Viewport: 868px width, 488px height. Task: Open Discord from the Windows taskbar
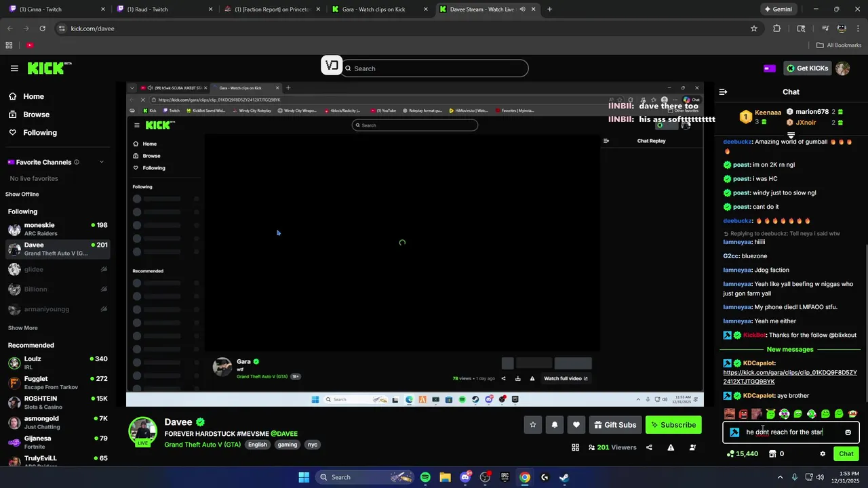[x=465, y=477]
